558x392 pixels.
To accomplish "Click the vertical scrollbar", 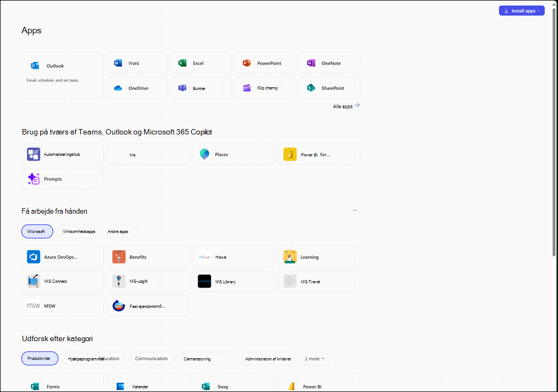I will point(554,132).
